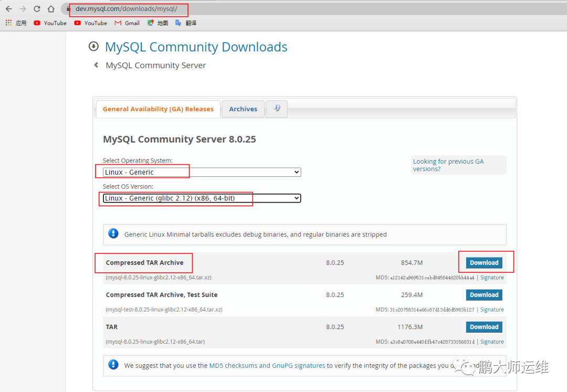Viewport: 567px width, 392px height.
Task: Open MD5 checksums and GnuPG signatures link
Action: [x=267, y=366]
